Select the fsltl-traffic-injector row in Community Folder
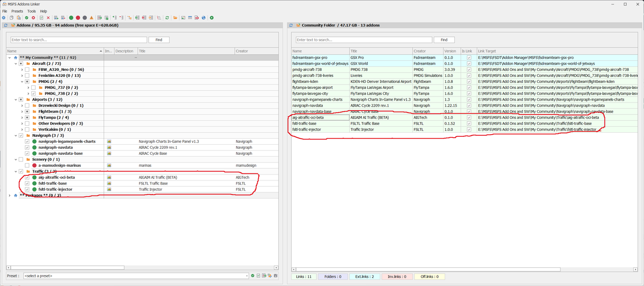Screen dimensions: 644x286 click(465, 129)
